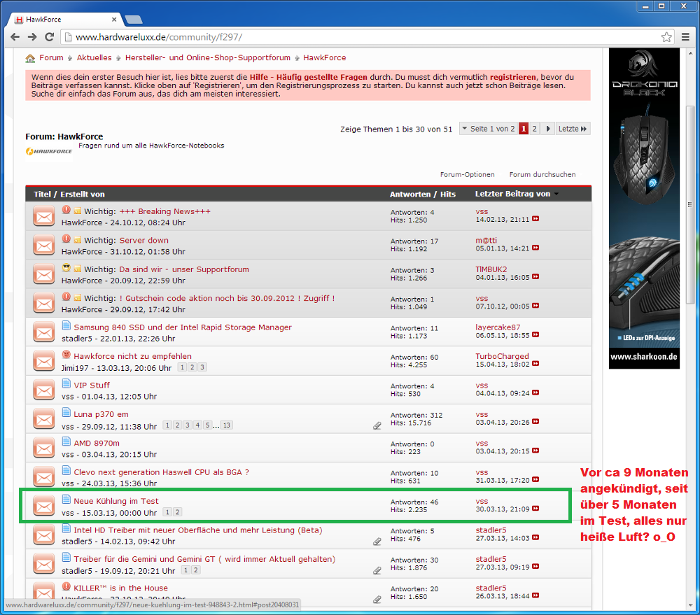Go to page 2 of the thread list
Viewport: 700px width, 615px height.
(x=534, y=129)
